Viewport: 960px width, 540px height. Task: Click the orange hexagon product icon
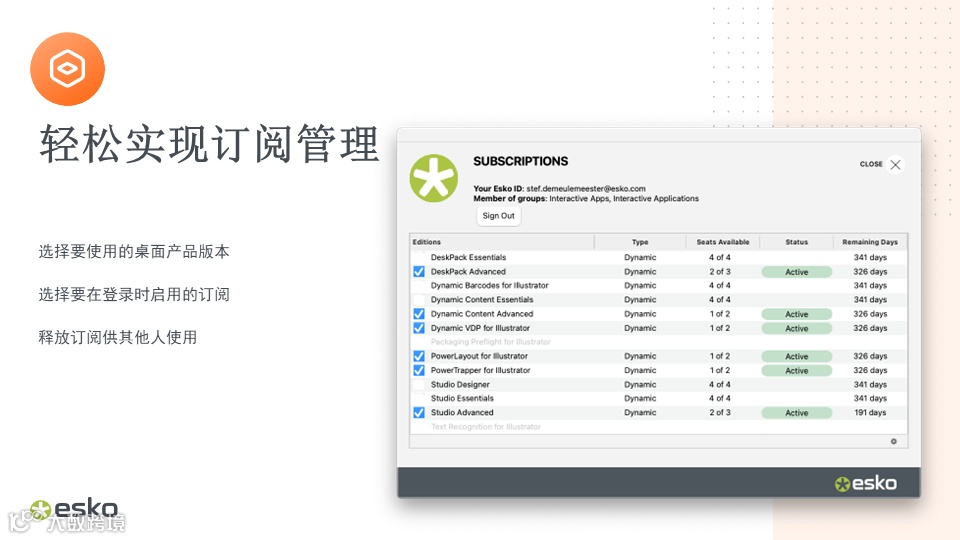[x=67, y=69]
